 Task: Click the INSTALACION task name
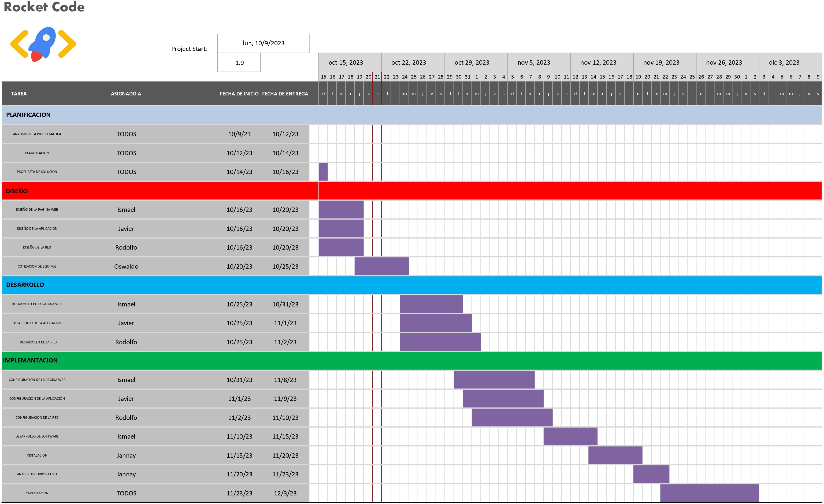37,455
